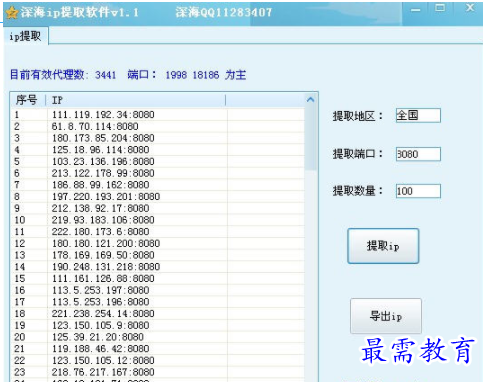Focus the 提取端口 input field
This screenshot has height=382, width=483.
[x=418, y=154]
